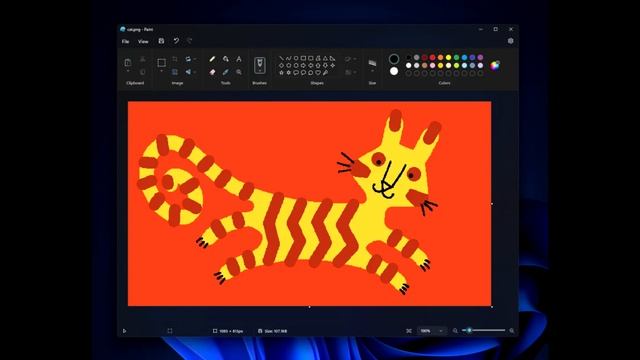
Task: Open the line Size selector
Action: coord(372,65)
